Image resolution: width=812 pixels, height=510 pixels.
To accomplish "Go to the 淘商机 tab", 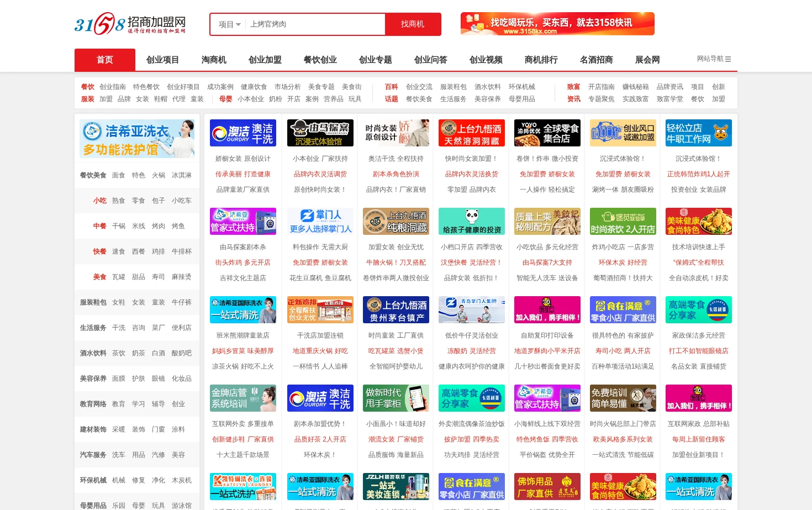I will 214,60.
